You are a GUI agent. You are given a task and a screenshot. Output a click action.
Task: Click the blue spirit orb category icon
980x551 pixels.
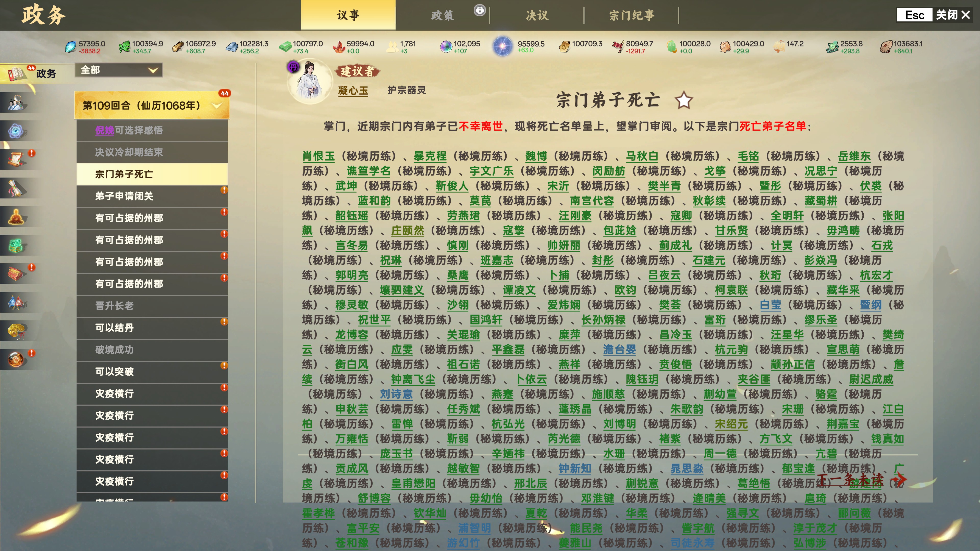(16, 131)
